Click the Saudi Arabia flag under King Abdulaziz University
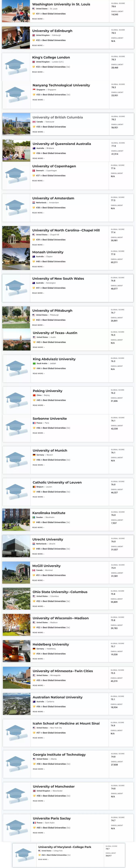The width and height of the screenshot is (136, 868). pyautogui.click(x=34, y=363)
